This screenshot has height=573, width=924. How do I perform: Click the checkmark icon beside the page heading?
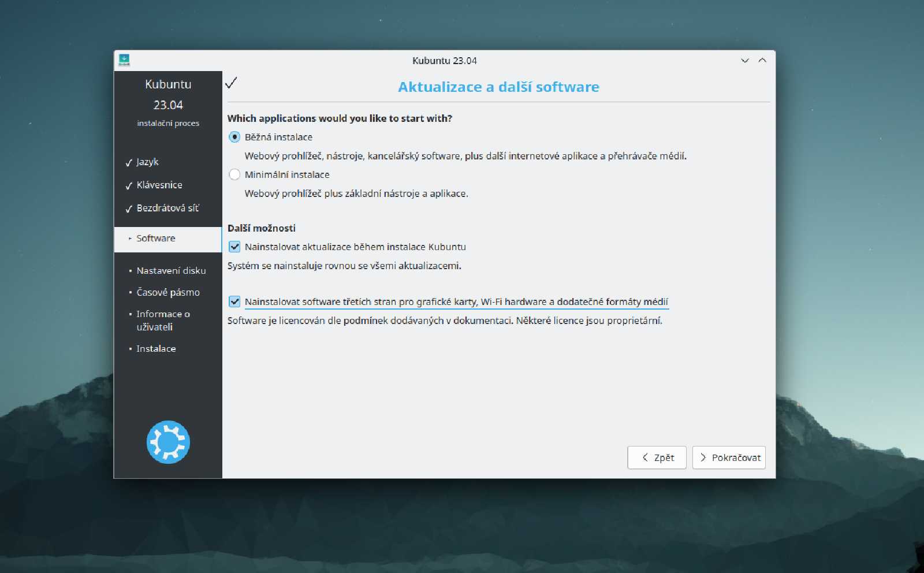point(231,83)
